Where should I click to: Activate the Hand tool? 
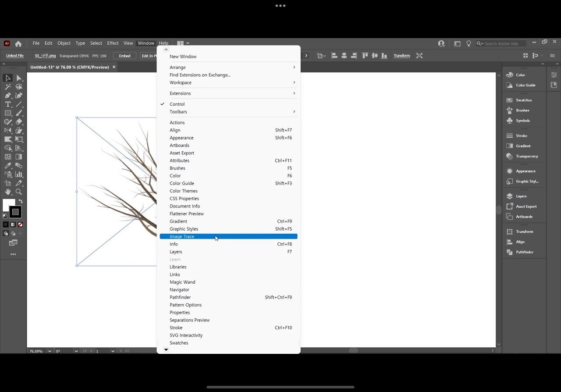pyautogui.click(x=8, y=192)
